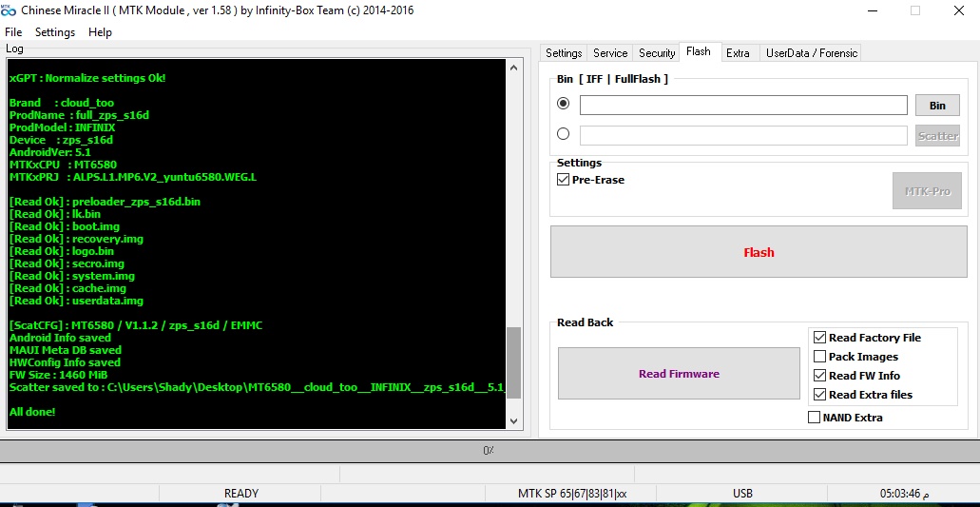This screenshot has width=980, height=507.
Task: Click the '[ScatCFG]' log line
Action: pos(136,325)
